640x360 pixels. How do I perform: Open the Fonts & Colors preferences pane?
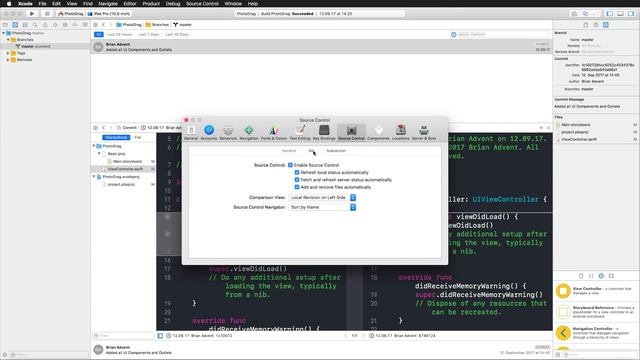coord(273,133)
